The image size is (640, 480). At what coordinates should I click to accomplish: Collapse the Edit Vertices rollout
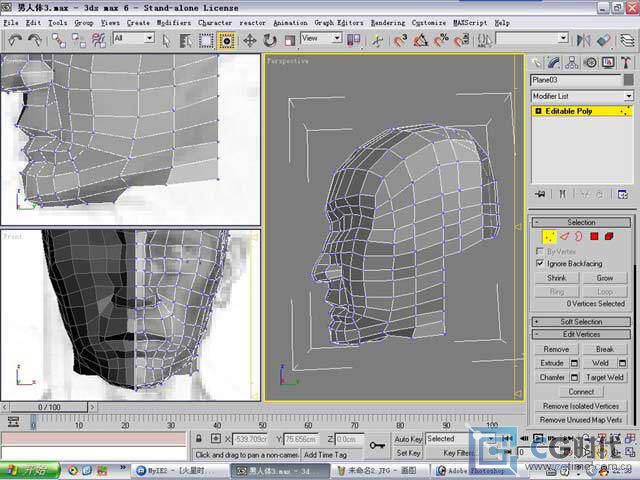581,334
